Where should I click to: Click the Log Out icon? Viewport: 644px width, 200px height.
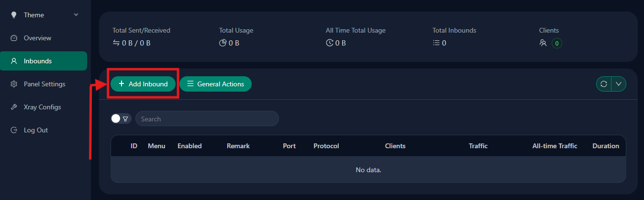click(x=14, y=130)
